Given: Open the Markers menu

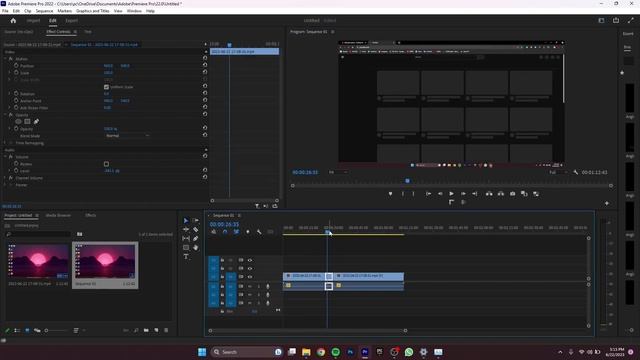Looking at the screenshot, I should point(64,11).
